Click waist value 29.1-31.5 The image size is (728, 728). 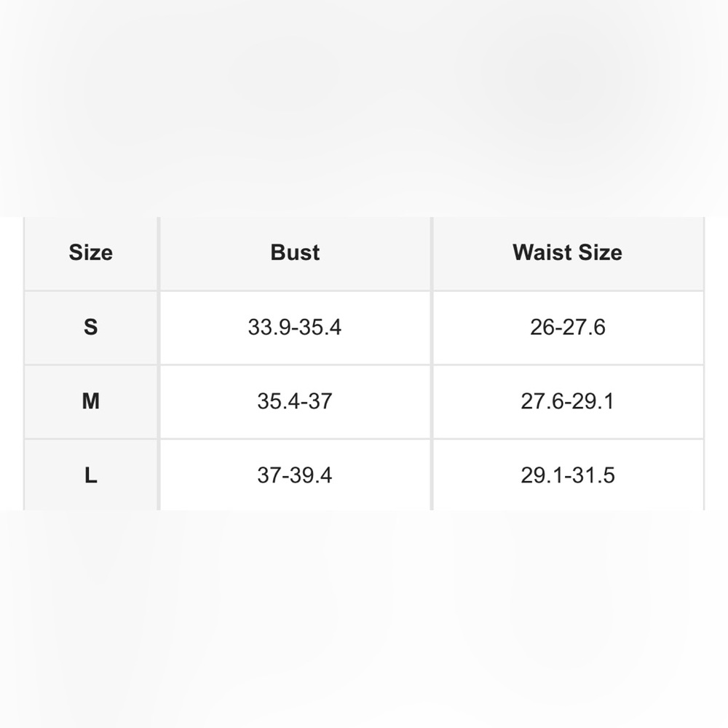[567, 475]
